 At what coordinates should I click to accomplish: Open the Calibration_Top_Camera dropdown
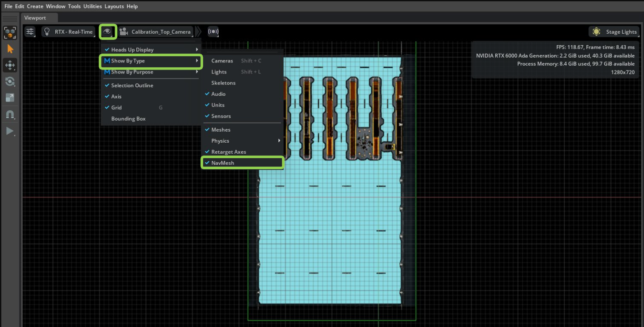tap(156, 32)
